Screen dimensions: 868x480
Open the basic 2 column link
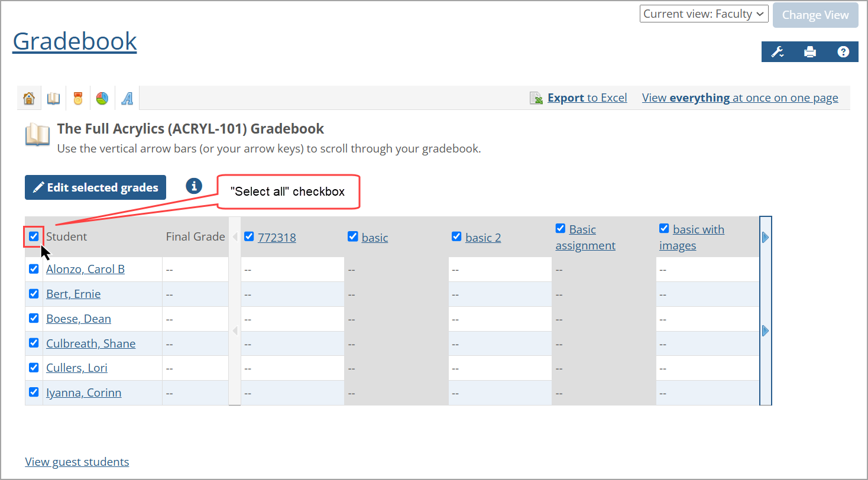click(x=483, y=238)
